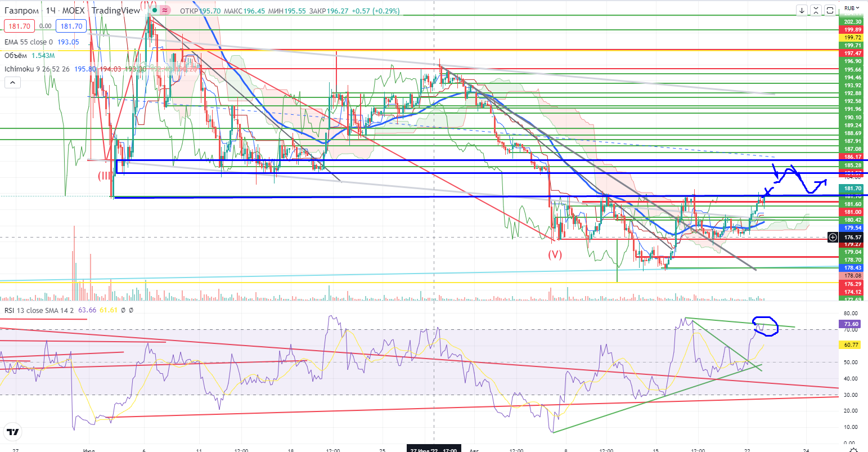The image size is (868, 452).
Task: Click the pink approximate-sign badge beside the title
Action: pos(165,10)
